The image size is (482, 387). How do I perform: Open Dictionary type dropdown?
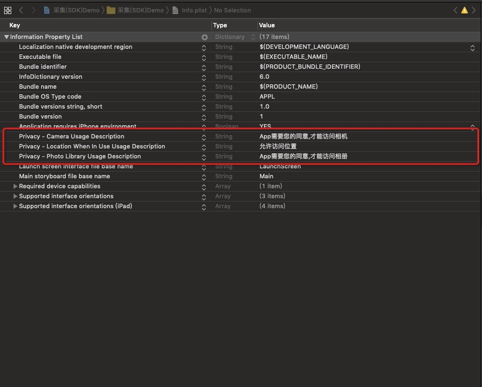click(x=253, y=37)
